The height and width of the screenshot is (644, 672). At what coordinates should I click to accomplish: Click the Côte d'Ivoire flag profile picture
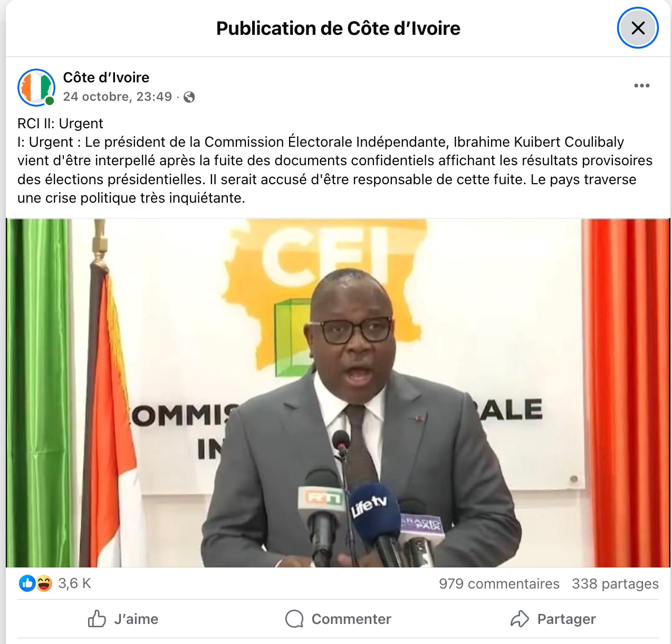[x=36, y=87]
